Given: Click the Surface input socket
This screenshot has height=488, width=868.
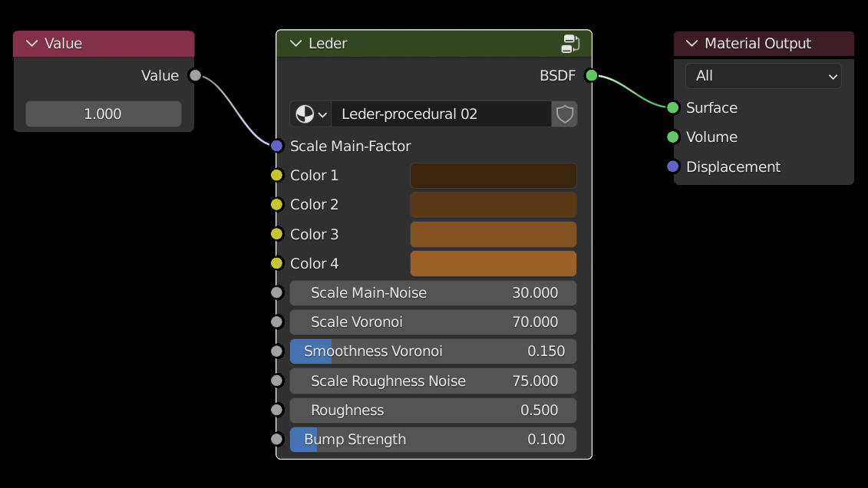Looking at the screenshot, I should (673, 107).
